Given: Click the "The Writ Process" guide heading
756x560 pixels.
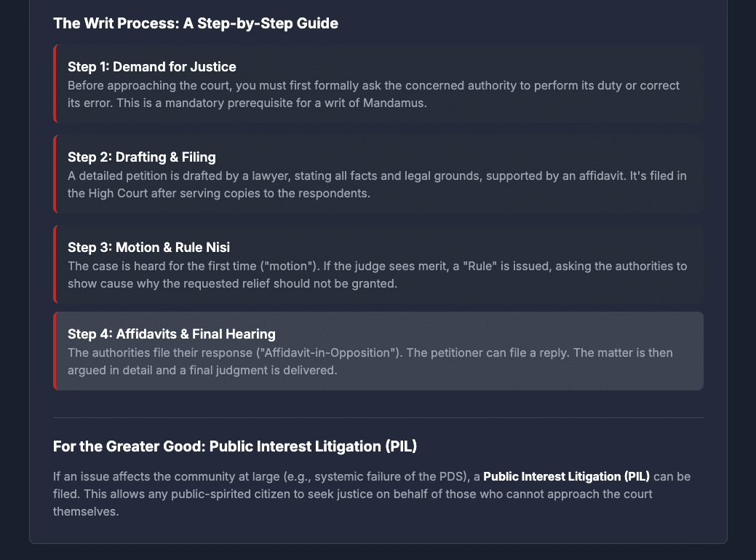Looking at the screenshot, I should 195,23.
